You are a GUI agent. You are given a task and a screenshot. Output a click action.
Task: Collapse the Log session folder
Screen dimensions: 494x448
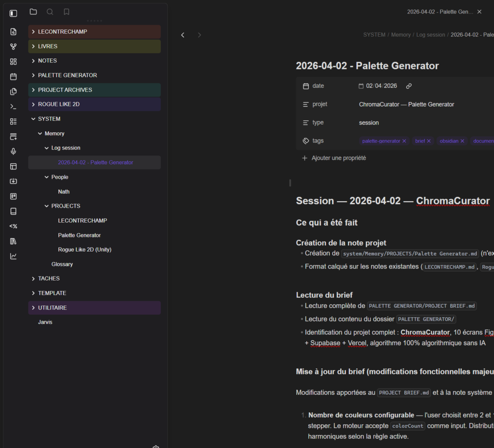(47, 148)
